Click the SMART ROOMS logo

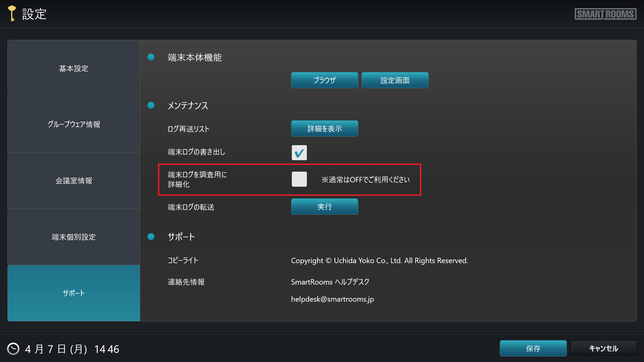coord(605,14)
